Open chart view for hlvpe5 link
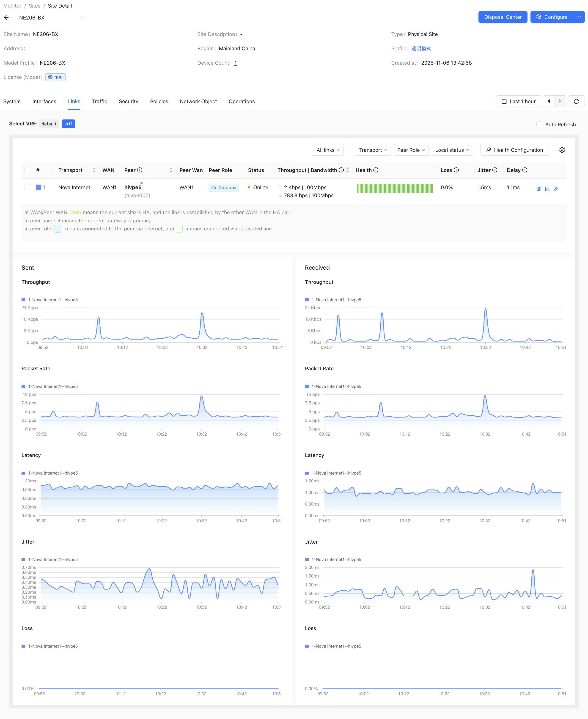This screenshot has width=588, height=719. tap(547, 189)
